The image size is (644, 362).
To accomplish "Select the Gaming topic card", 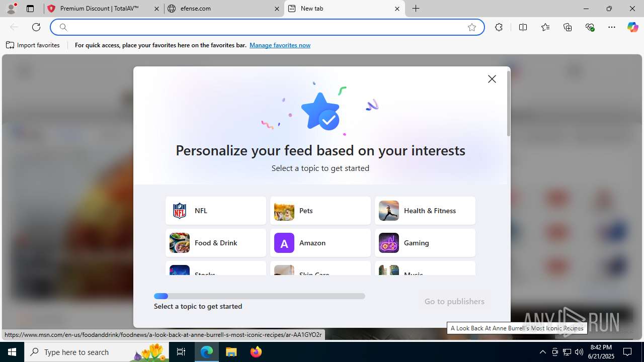I will click(x=425, y=243).
